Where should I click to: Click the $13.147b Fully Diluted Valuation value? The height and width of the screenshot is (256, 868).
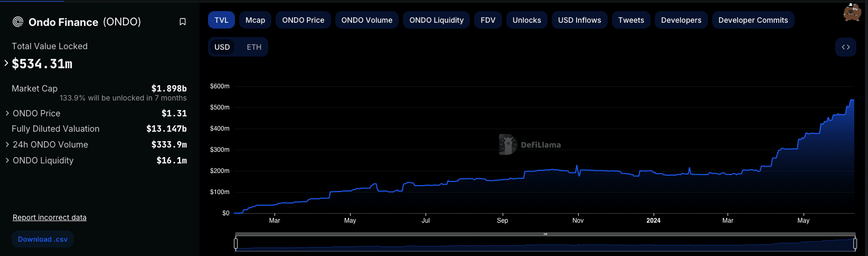click(166, 129)
